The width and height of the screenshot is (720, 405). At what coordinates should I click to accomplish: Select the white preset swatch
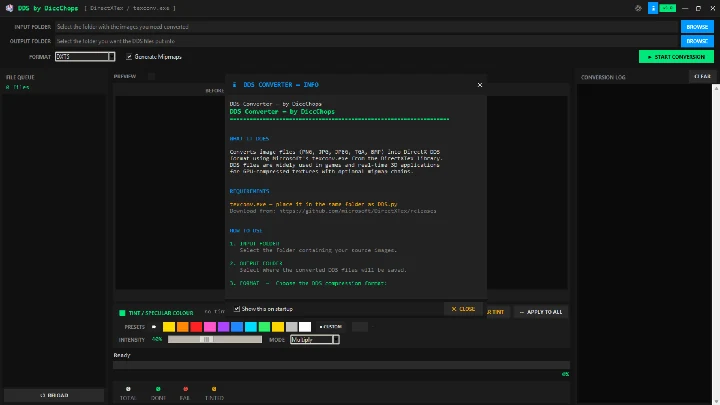tap(305, 327)
